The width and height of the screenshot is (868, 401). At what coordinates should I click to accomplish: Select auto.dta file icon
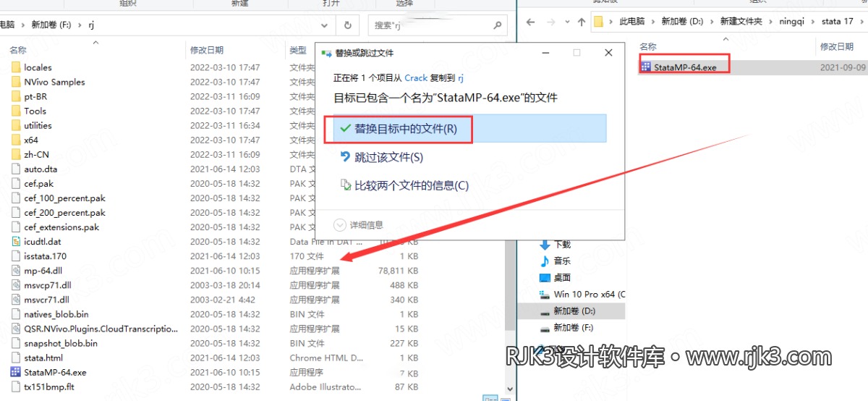click(x=16, y=169)
